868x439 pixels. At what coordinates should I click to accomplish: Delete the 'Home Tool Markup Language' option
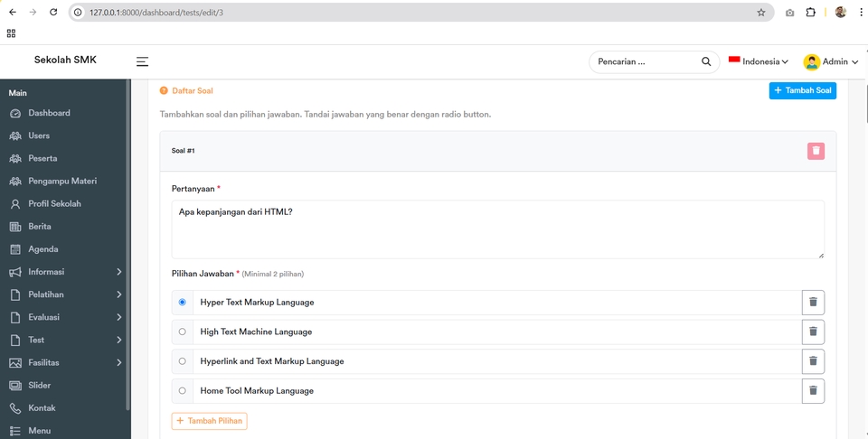coord(813,391)
